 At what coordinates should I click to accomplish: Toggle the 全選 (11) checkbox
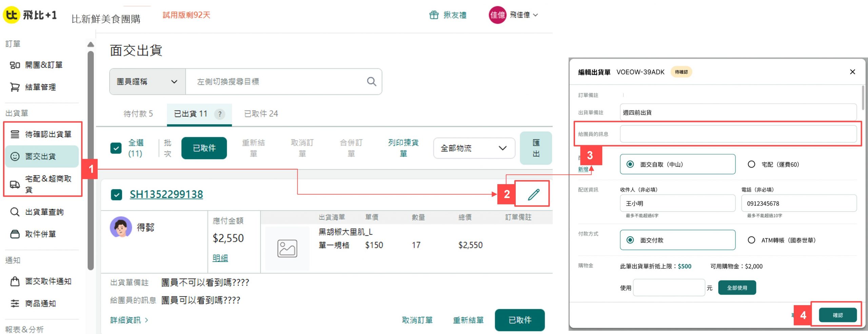116,148
